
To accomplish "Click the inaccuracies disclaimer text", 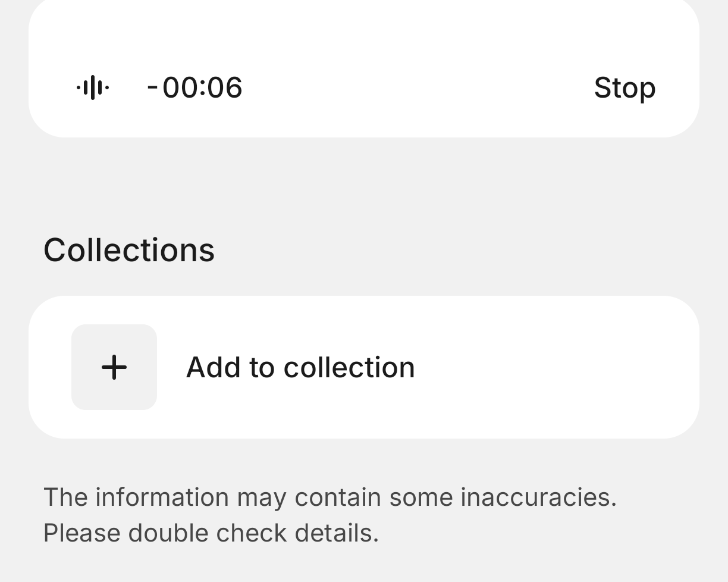I will [x=330, y=497].
